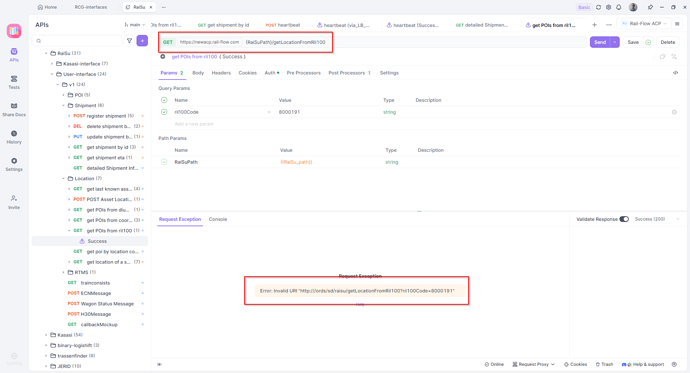
Task: Toggle the query params header checkbox
Action: tap(164, 100)
